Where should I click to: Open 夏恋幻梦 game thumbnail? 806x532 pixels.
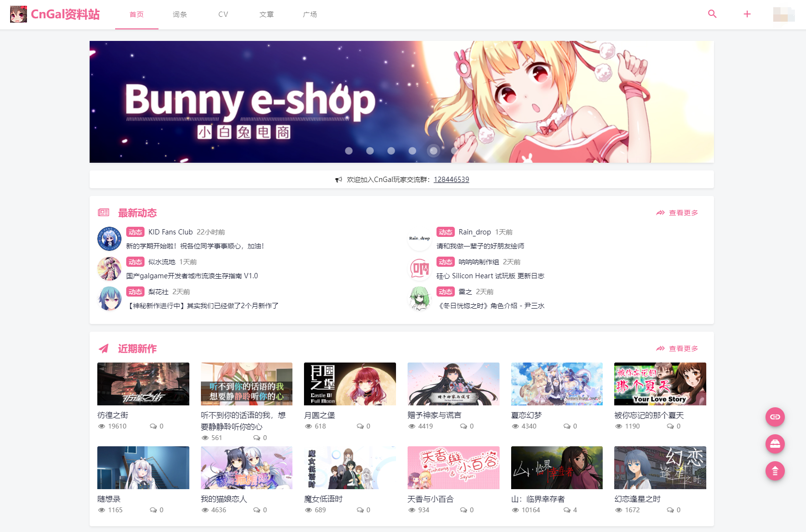557,384
